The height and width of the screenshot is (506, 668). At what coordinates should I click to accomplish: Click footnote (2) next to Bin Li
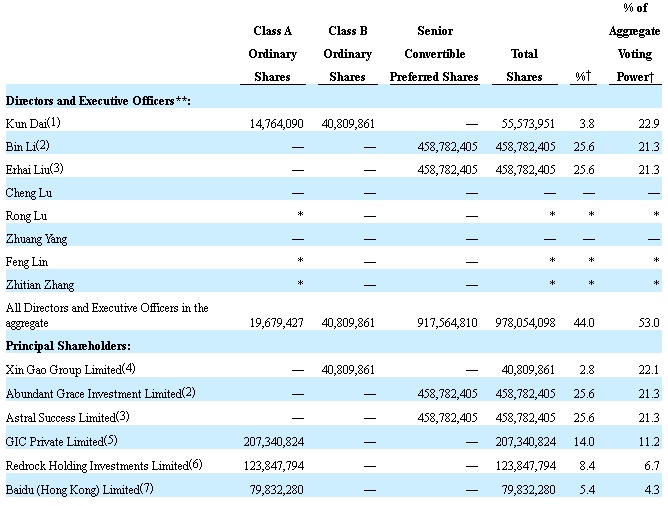[x=43, y=145]
